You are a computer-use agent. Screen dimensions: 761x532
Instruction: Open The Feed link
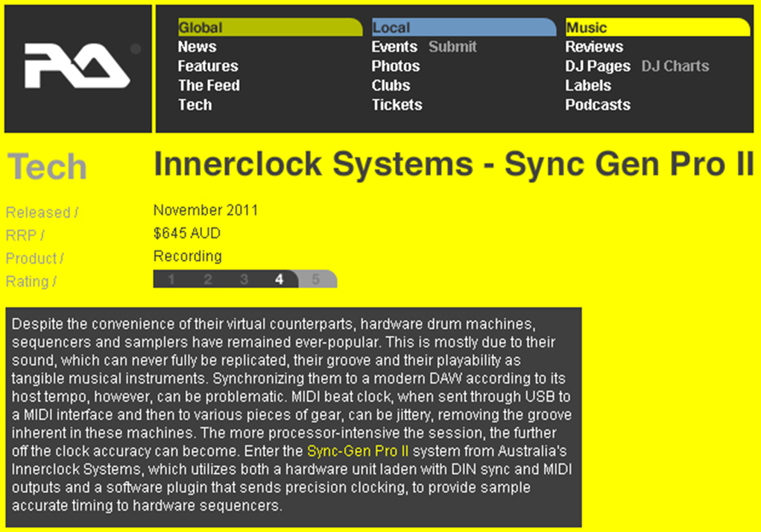[209, 86]
